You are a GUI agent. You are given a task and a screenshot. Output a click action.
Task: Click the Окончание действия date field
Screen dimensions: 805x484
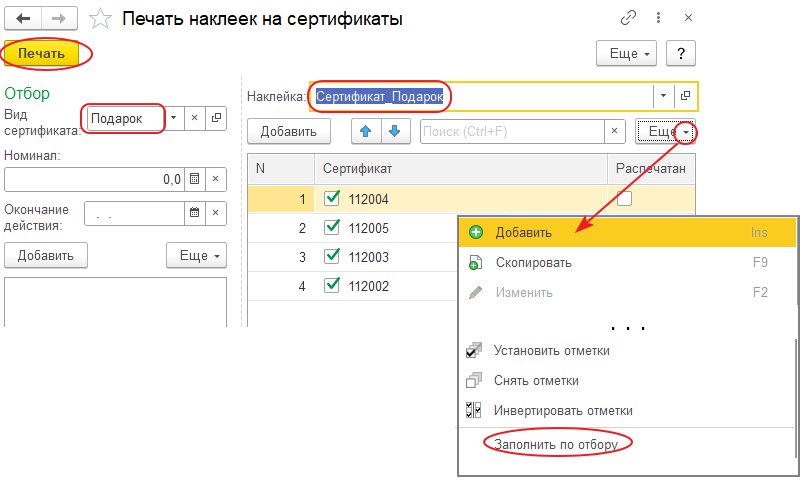pyautogui.click(x=135, y=213)
